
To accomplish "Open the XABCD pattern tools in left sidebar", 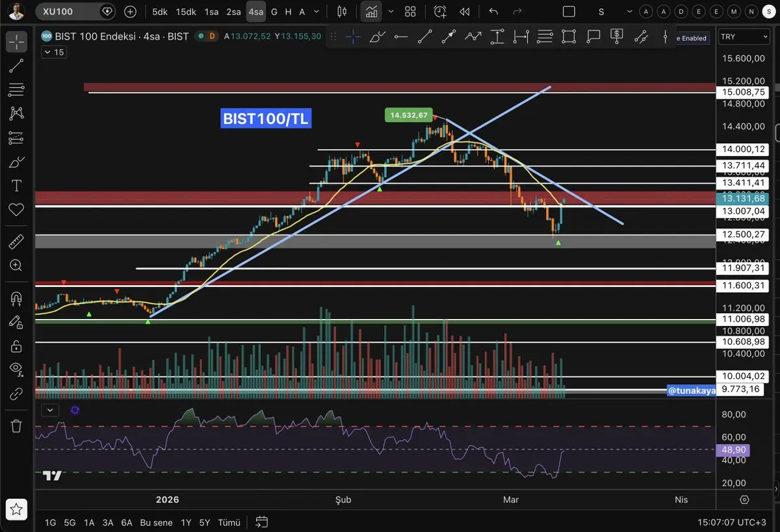I will pyautogui.click(x=16, y=114).
